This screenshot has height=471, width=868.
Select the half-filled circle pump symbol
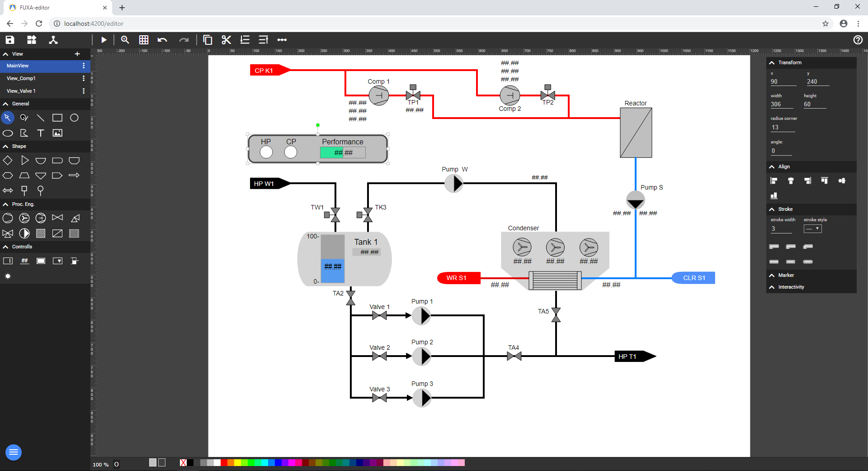(24, 233)
